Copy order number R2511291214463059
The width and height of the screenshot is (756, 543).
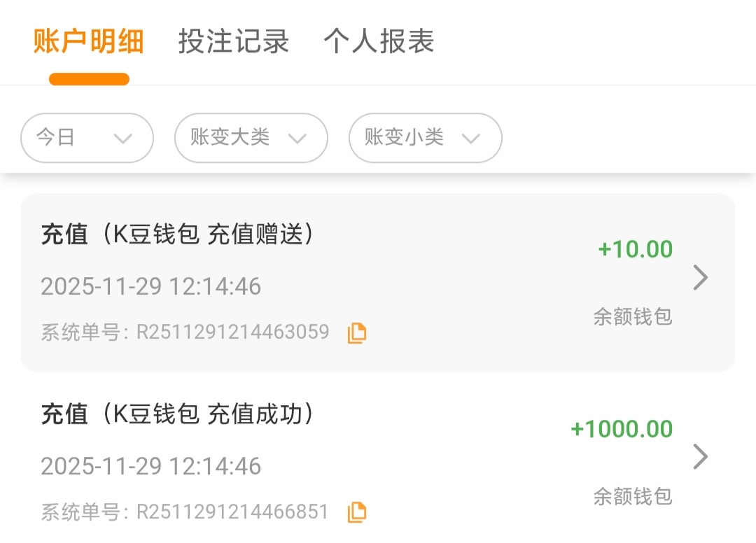357,333
